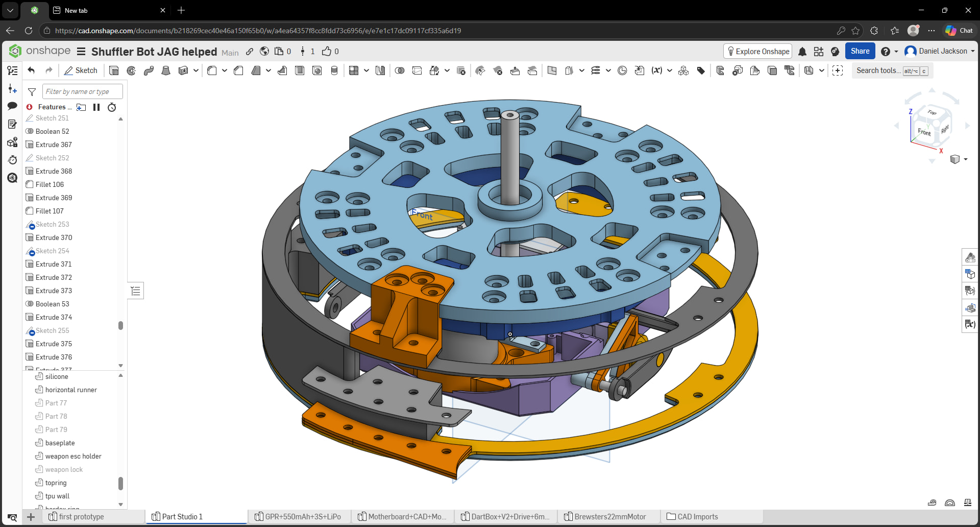The image size is (980, 527).
Task: Select 'Fillet 106' in the feature list
Action: click(50, 184)
